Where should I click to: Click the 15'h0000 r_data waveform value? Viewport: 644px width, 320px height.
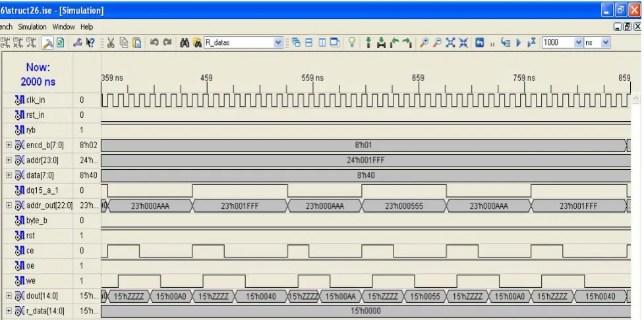366,311
